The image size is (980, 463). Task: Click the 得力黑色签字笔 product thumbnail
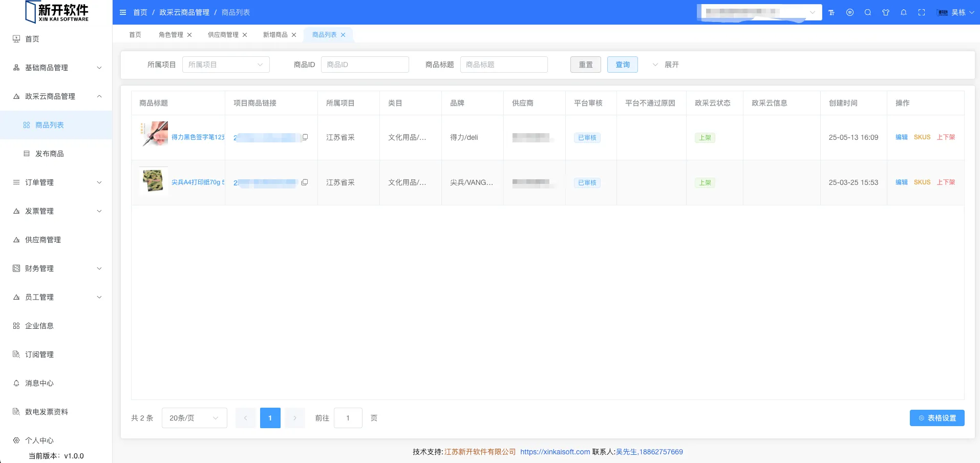[x=154, y=134]
